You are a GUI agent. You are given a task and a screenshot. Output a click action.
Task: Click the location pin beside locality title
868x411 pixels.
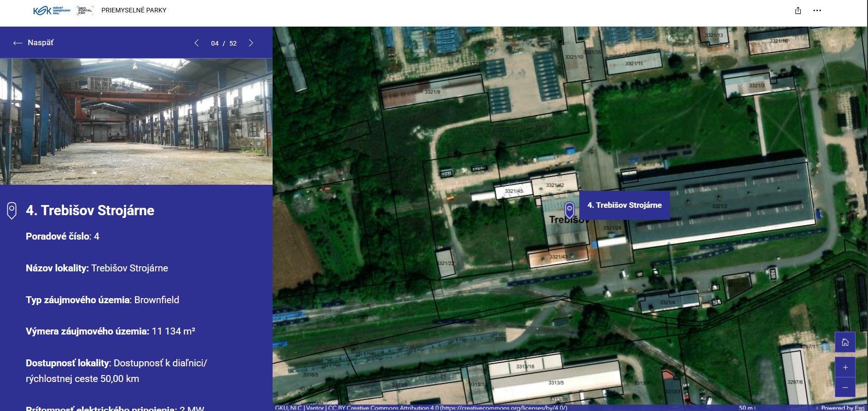click(12, 211)
